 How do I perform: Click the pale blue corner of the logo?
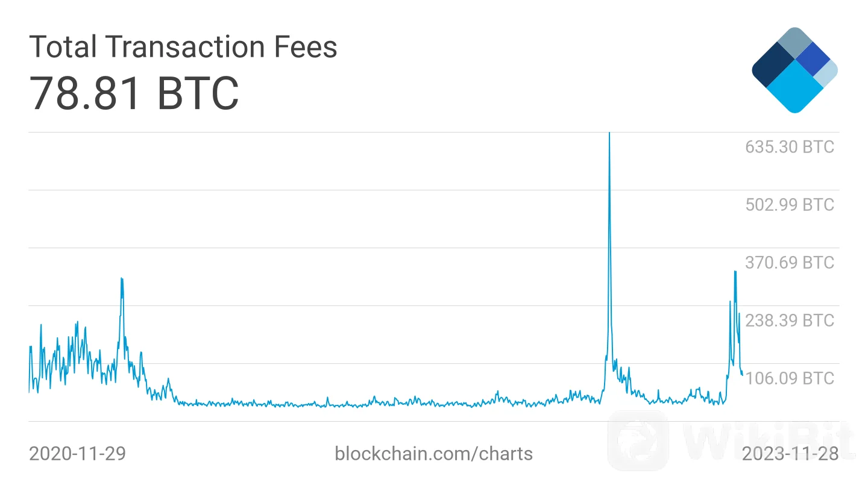coord(826,72)
